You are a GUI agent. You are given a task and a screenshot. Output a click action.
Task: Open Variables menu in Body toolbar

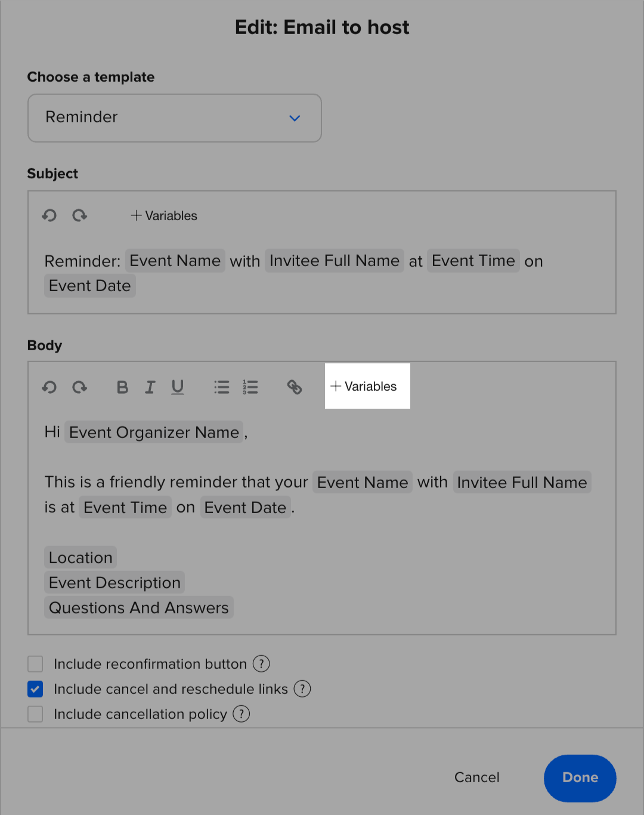pos(364,387)
